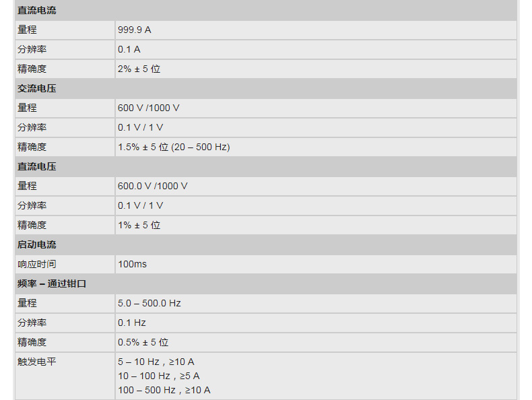The height and width of the screenshot is (400, 532).
Task: Select the 5.0 – 500.0 Hz range value
Action: (149, 303)
